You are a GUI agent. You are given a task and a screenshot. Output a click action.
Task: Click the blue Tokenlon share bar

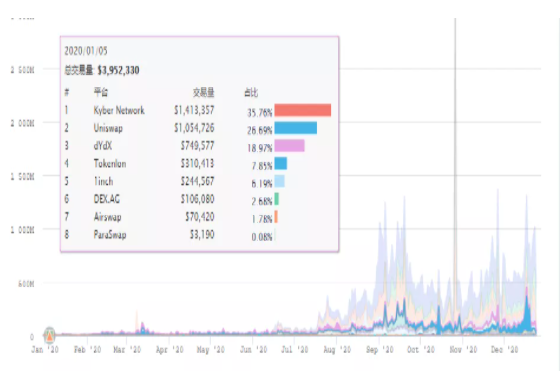(x=281, y=164)
